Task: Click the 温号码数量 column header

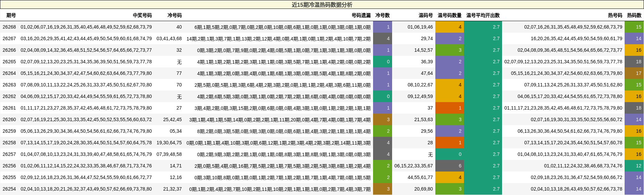Action: coord(450,15)
